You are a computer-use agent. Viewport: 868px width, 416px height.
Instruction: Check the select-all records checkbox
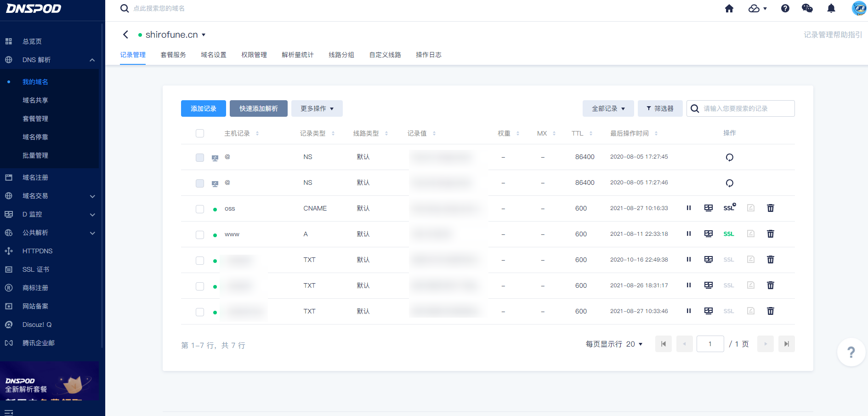200,133
